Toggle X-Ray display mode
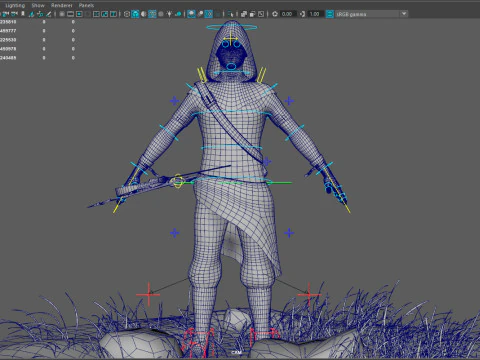480x360 pixels. [244, 14]
